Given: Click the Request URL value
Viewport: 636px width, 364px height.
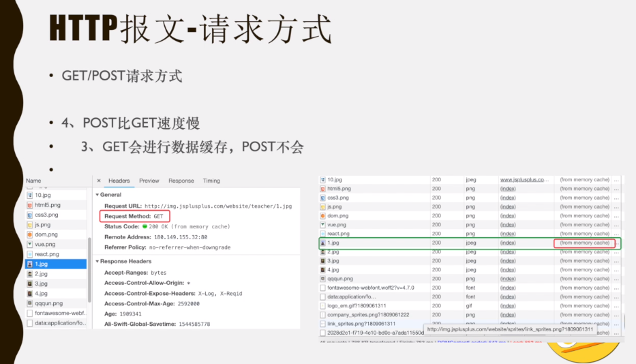Looking at the screenshot, I should point(218,206).
